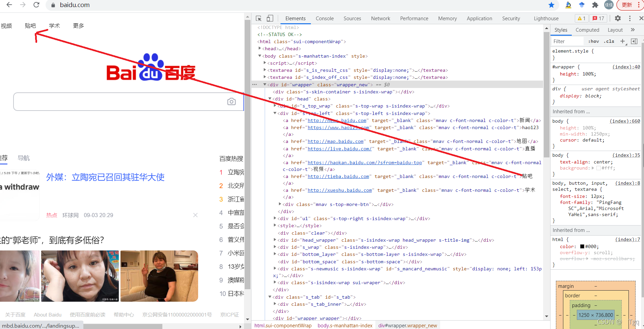644x329 pixels.
Task: Collapse the div class=s_tab node
Action: (x=270, y=297)
